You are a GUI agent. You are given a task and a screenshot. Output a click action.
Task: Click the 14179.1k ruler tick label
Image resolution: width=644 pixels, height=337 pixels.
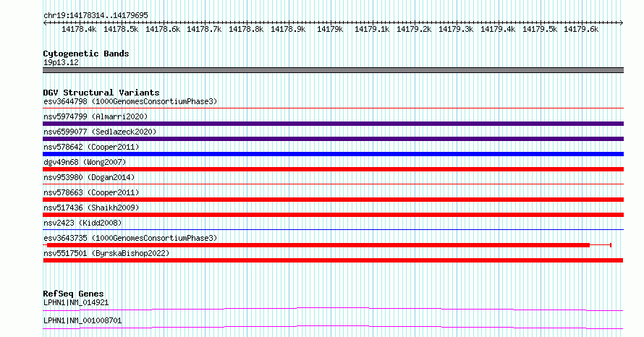tap(372, 30)
